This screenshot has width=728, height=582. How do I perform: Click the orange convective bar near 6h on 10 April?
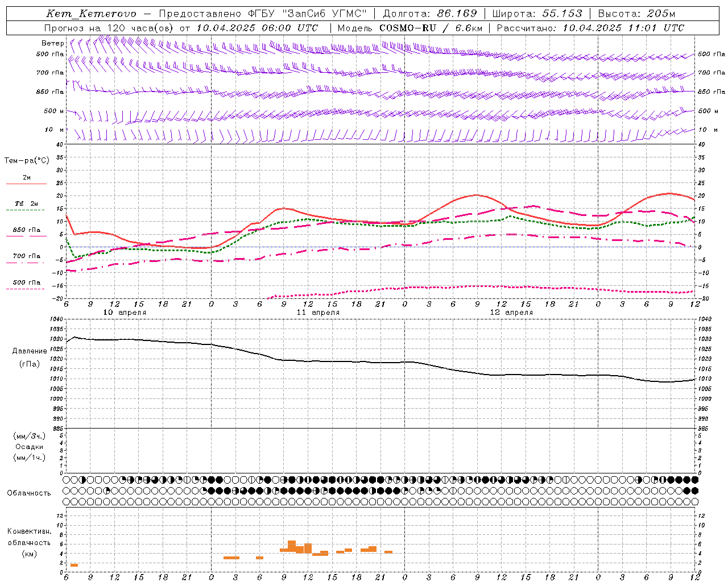pos(74,565)
